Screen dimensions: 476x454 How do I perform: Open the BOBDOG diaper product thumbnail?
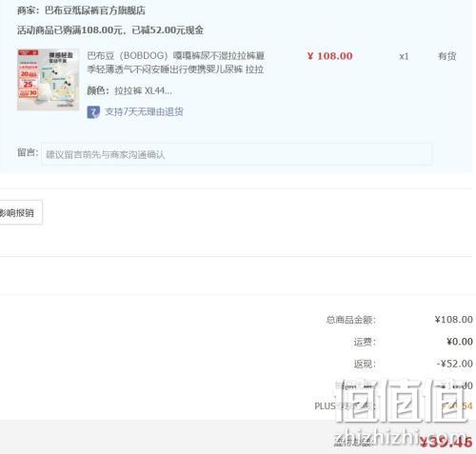point(48,80)
